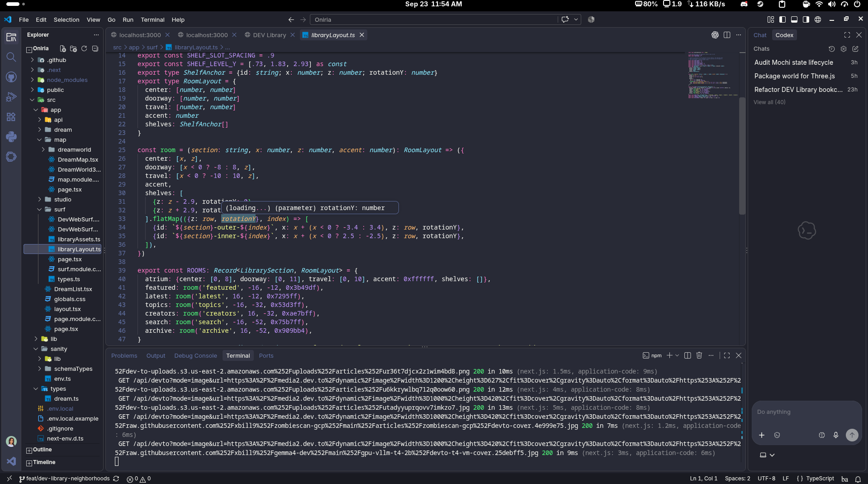Open types.ts in the surf folder
868x484 pixels.
(x=69, y=279)
